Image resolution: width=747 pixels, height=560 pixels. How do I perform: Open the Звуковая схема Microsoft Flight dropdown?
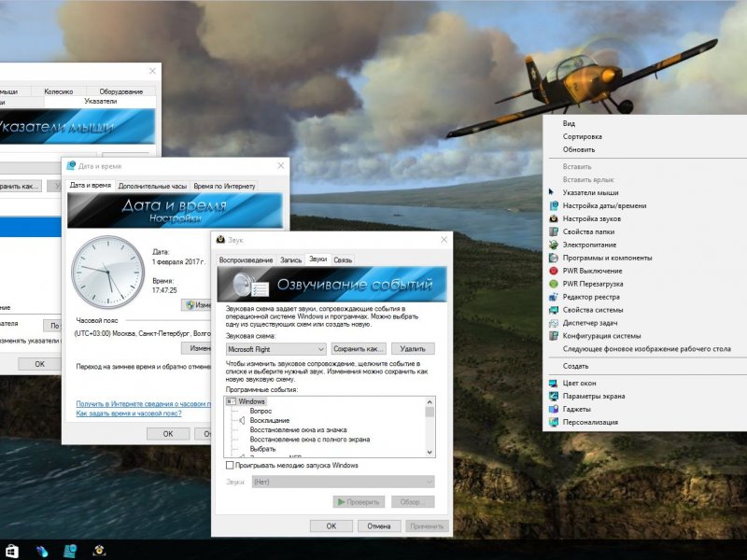tap(275, 349)
